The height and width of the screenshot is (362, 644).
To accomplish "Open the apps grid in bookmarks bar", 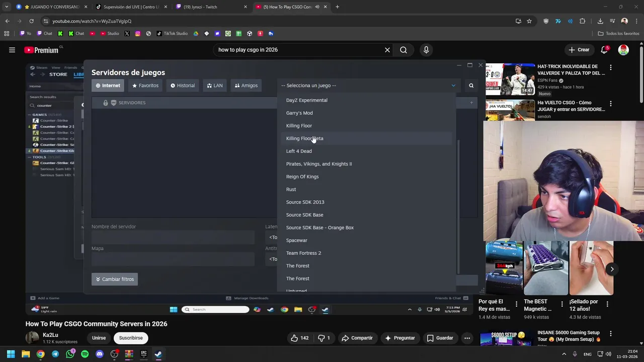I will click(x=7, y=34).
